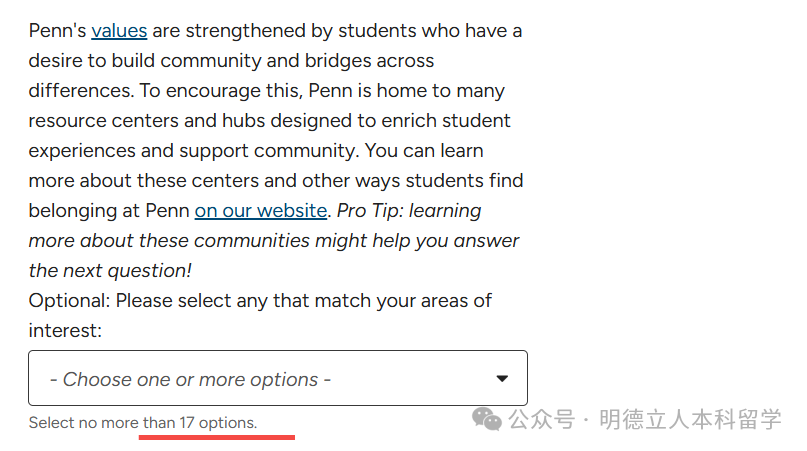The width and height of the screenshot is (807, 451).
Task: Expand the dropdown using its caret arrow
Action: 502,379
